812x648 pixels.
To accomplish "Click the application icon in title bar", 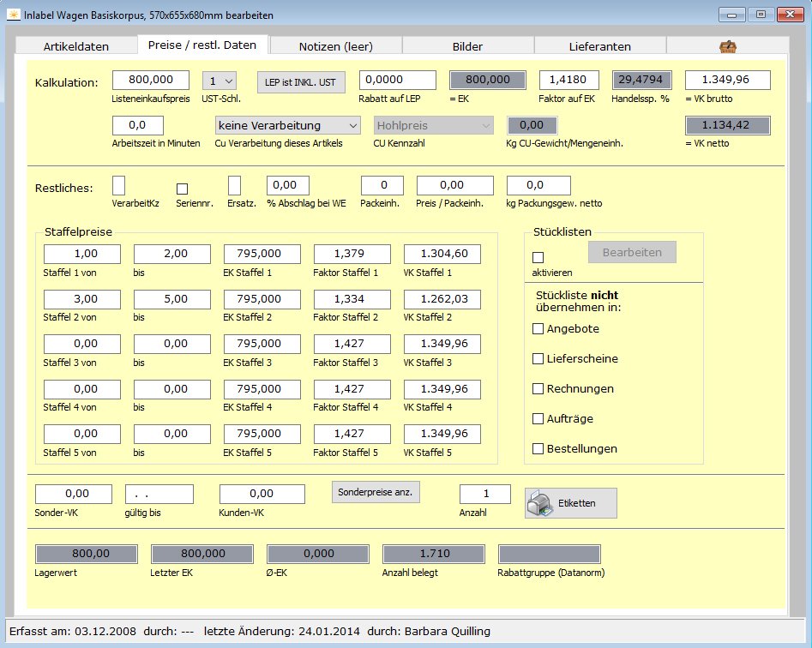I will pos(14,14).
